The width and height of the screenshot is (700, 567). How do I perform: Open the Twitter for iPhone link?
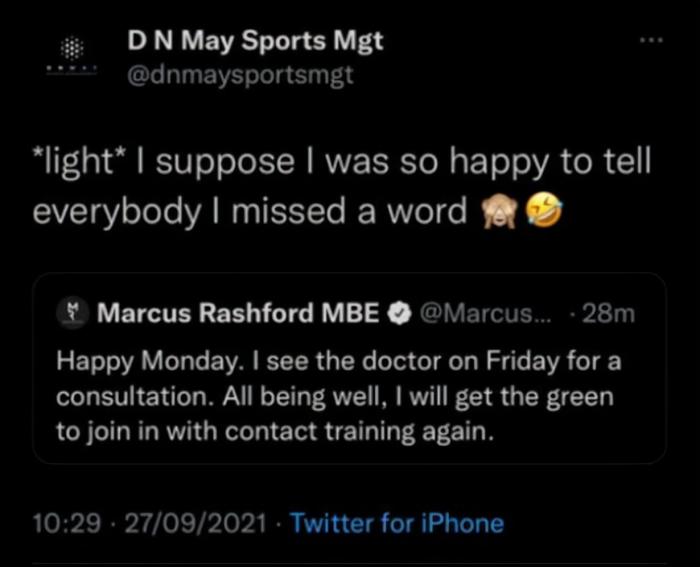point(397,522)
